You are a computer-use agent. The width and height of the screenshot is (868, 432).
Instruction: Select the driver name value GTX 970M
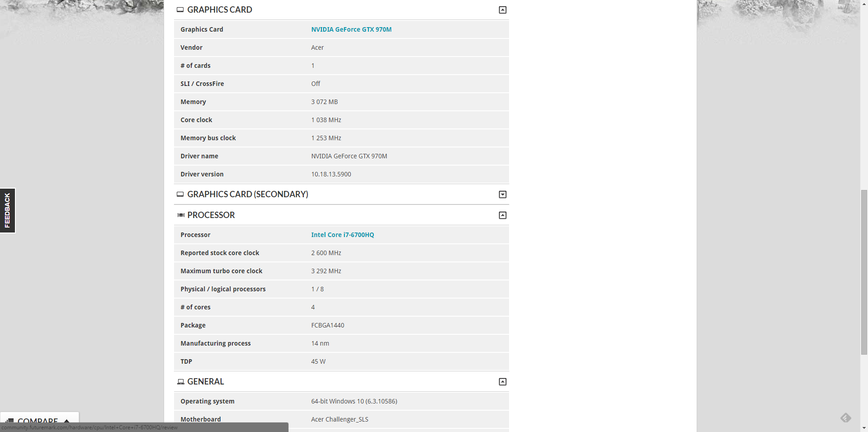[349, 156]
